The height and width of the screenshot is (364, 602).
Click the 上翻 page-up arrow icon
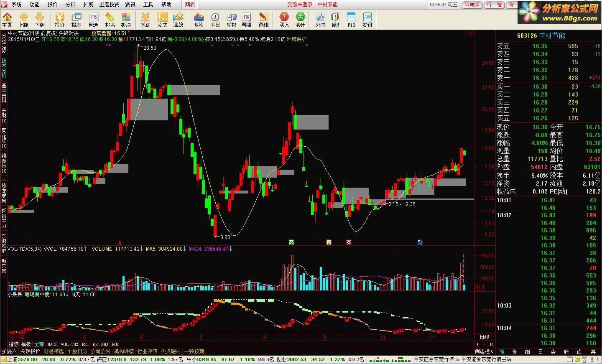(23, 20)
